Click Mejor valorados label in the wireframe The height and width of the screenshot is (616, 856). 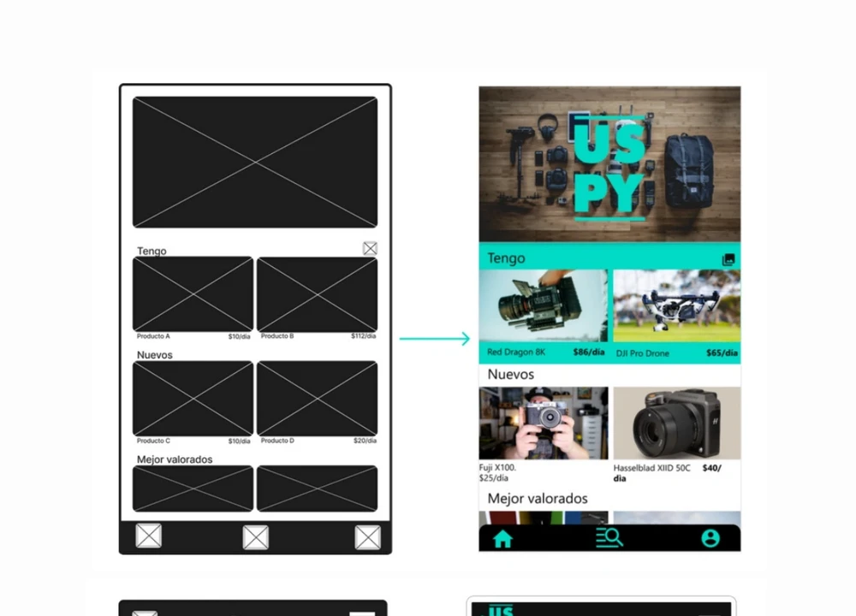175,459
